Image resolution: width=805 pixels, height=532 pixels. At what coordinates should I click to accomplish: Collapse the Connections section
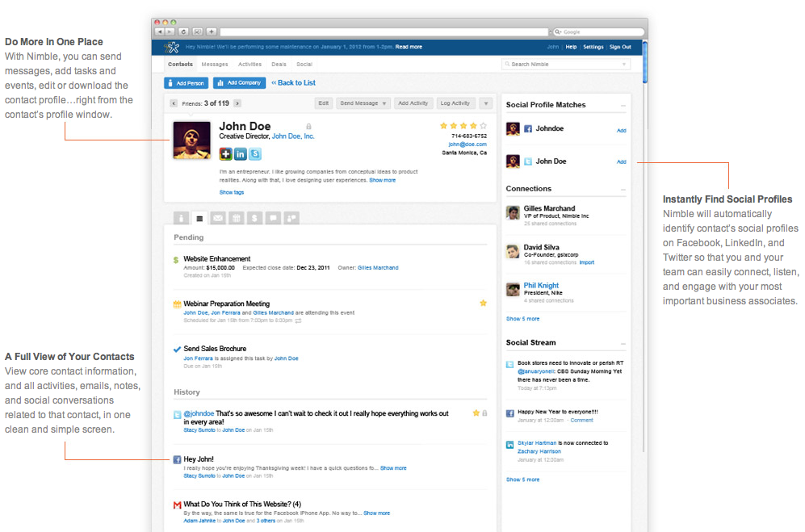click(x=623, y=190)
